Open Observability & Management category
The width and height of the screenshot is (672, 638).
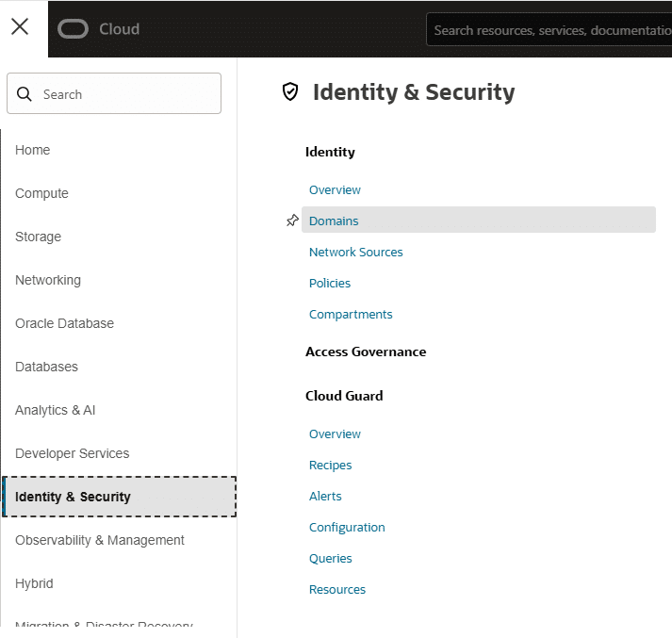(100, 540)
